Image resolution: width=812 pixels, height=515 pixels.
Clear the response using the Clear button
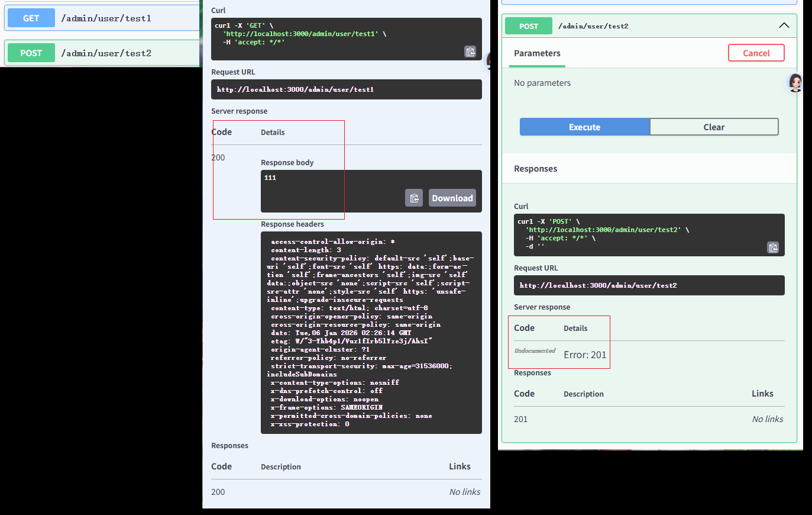(x=714, y=127)
